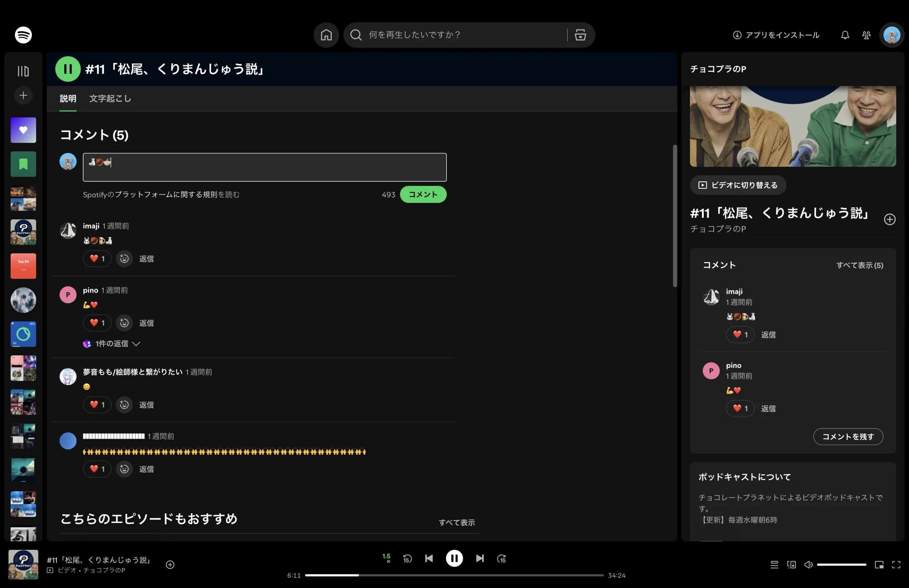Open imaji's profile avatar in main comments
The height and width of the screenshot is (588, 909).
coord(68,230)
